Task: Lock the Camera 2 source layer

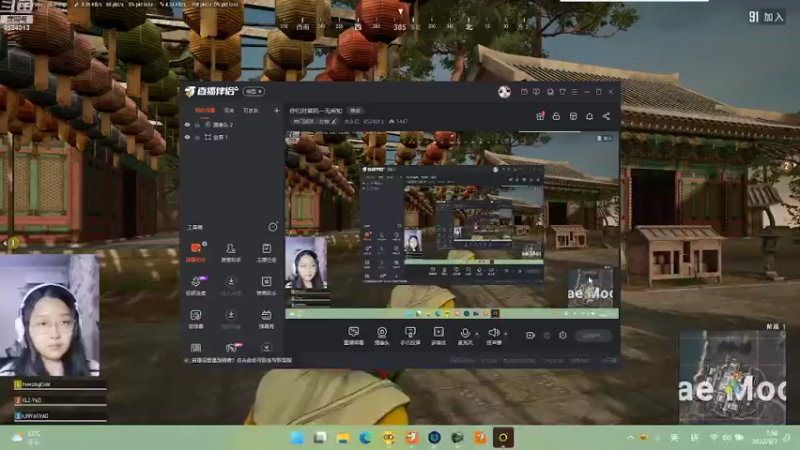Action: click(197, 124)
